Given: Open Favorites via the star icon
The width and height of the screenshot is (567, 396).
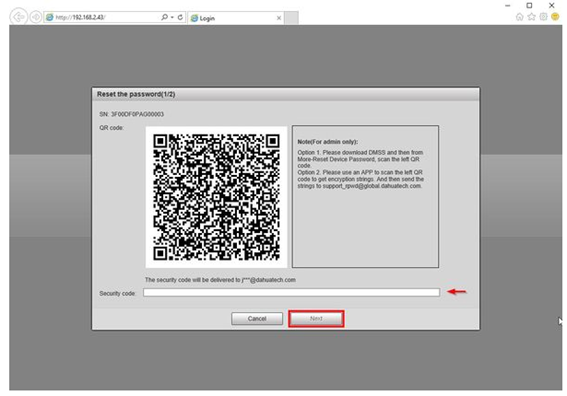Looking at the screenshot, I should [531, 17].
